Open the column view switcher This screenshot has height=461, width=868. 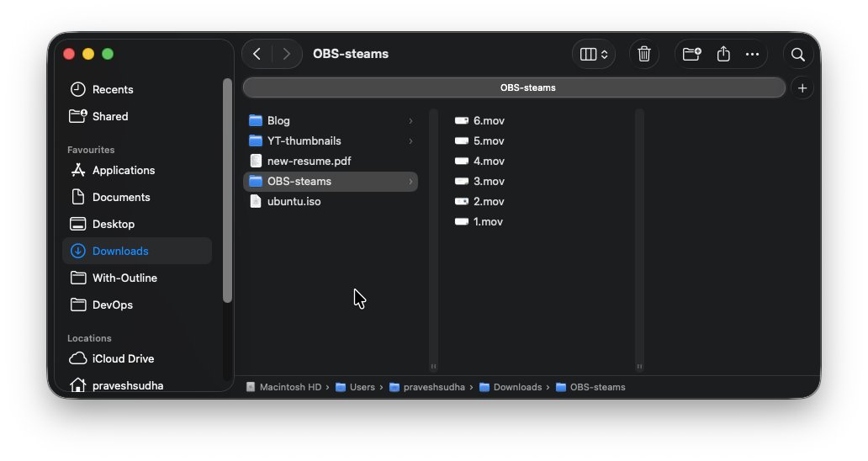tap(594, 54)
